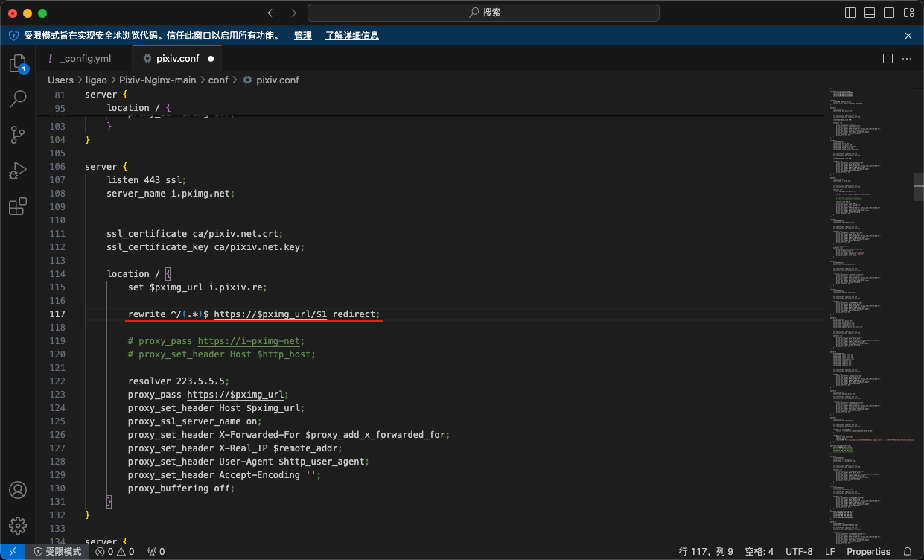
Task: Select Pixiv-Nginx-main in the breadcrumb
Action: (x=158, y=80)
